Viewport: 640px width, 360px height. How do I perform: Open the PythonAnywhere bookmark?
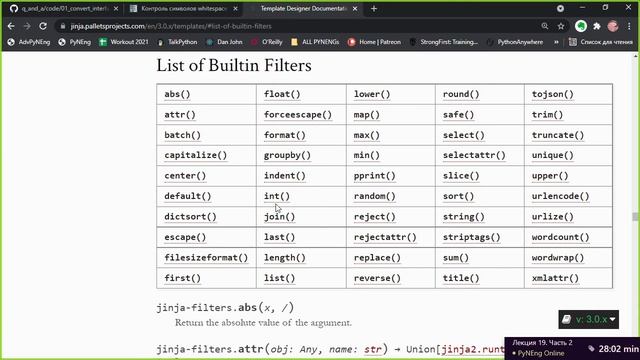coord(515,42)
